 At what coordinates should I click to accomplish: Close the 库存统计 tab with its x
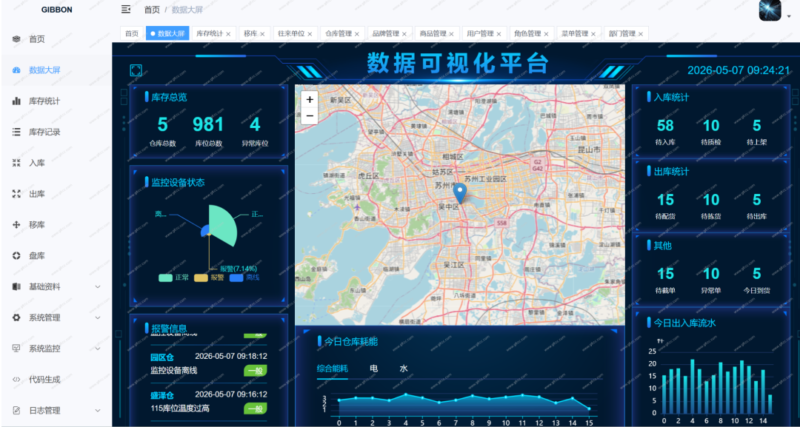[228, 34]
